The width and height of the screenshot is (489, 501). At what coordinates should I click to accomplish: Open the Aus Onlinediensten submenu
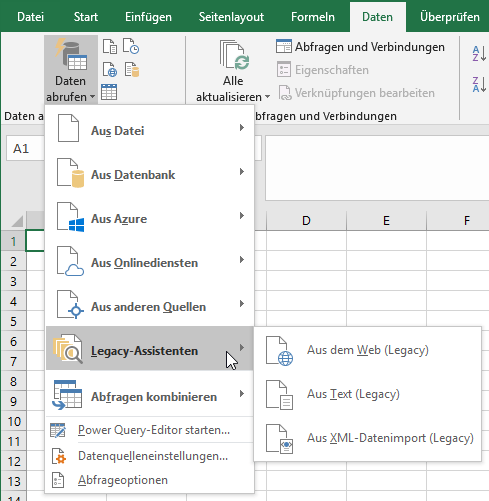(150, 260)
